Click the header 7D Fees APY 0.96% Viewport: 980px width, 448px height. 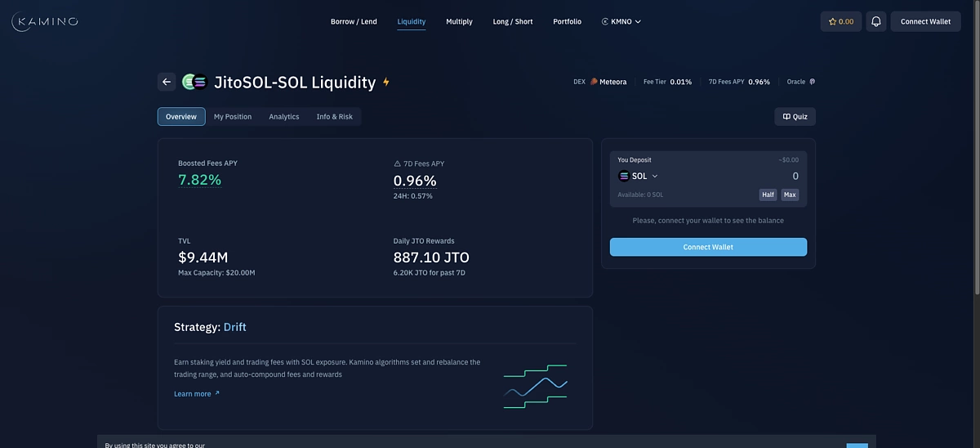coord(759,82)
